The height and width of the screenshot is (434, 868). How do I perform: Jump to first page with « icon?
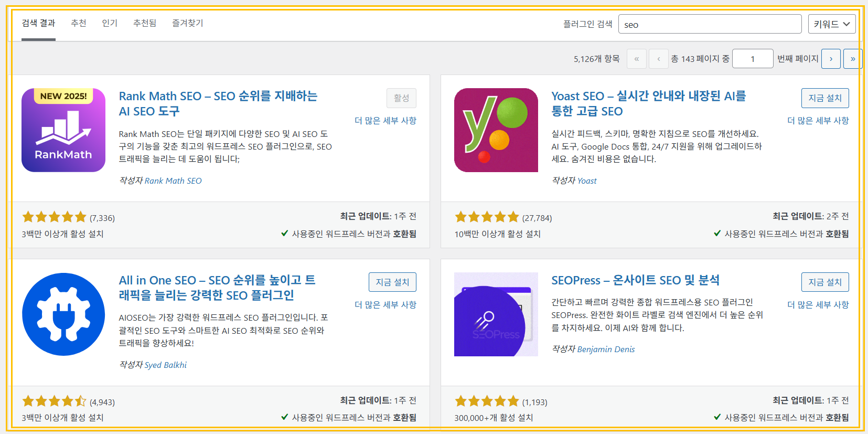click(x=636, y=58)
